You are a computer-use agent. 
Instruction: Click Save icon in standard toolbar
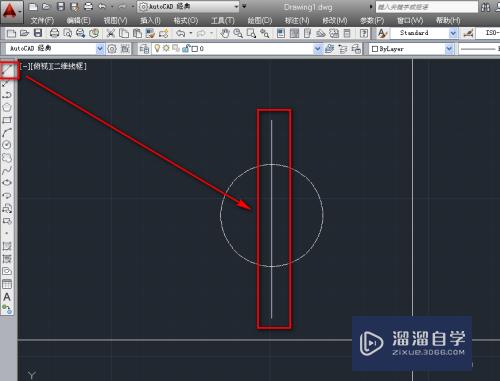pos(38,33)
